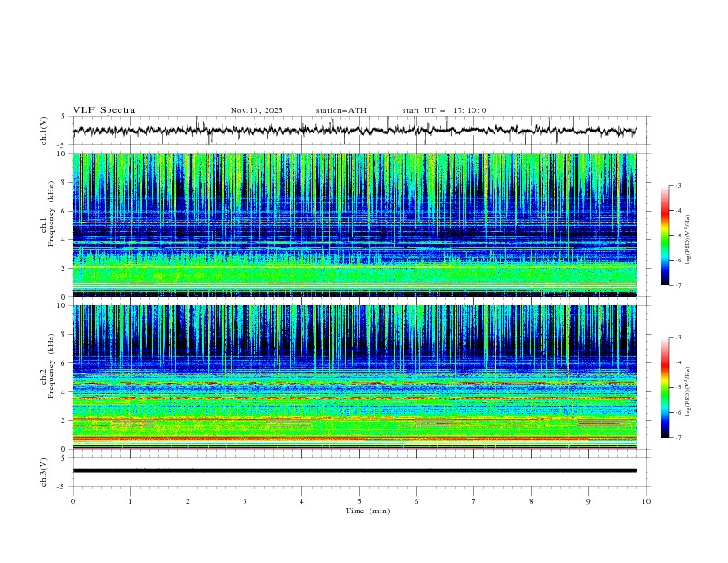The width and height of the screenshot is (728, 563).
Task: Click the '-3' label of the upper colorbar
Action: (x=677, y=185)
